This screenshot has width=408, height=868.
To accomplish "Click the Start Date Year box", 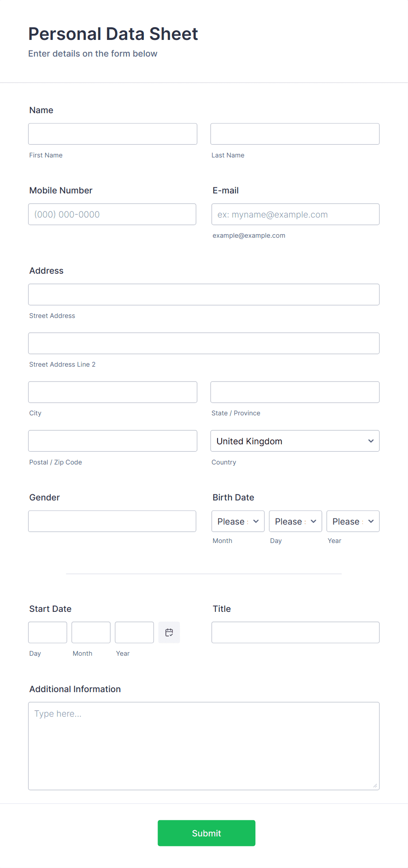I will pyautogui.click(x=134, y=632).
